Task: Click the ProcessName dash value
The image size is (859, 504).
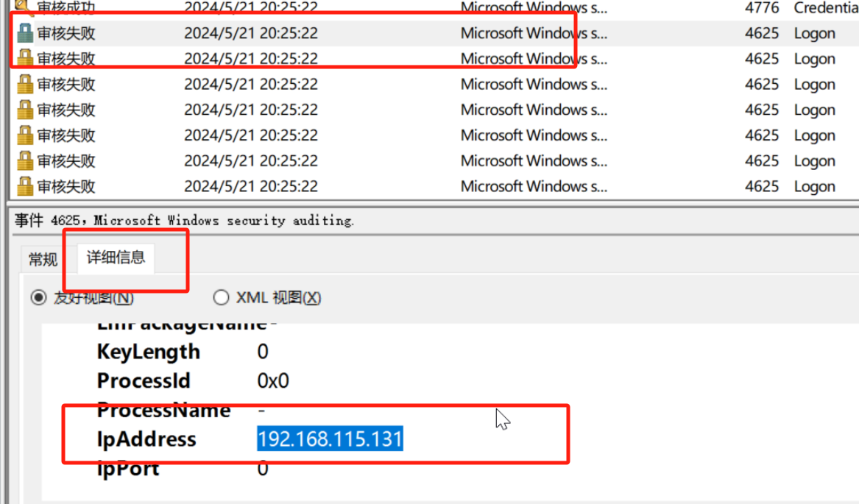Action: point(262,410)
